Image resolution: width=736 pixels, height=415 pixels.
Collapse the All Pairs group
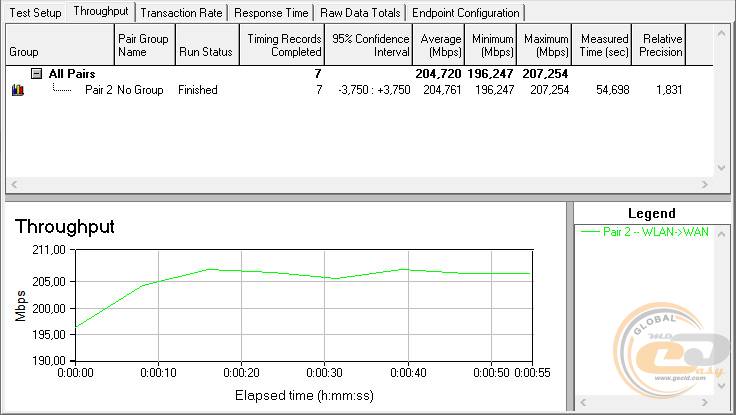pos(36,74)
